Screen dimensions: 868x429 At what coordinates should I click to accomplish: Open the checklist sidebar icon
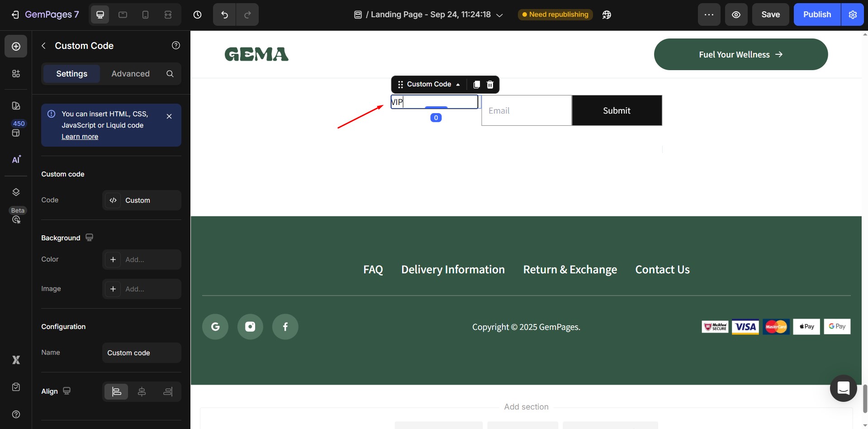tap(16, 387)
